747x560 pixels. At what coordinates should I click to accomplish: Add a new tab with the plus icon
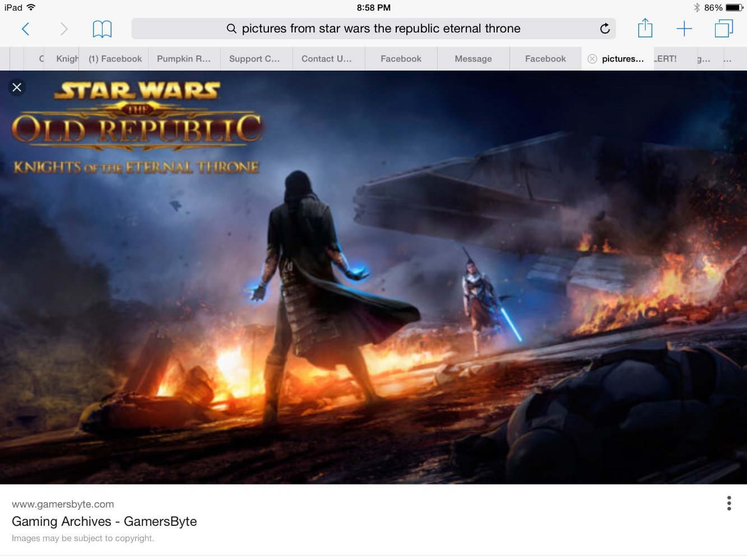pyautogui.click(x=684, y=29)
